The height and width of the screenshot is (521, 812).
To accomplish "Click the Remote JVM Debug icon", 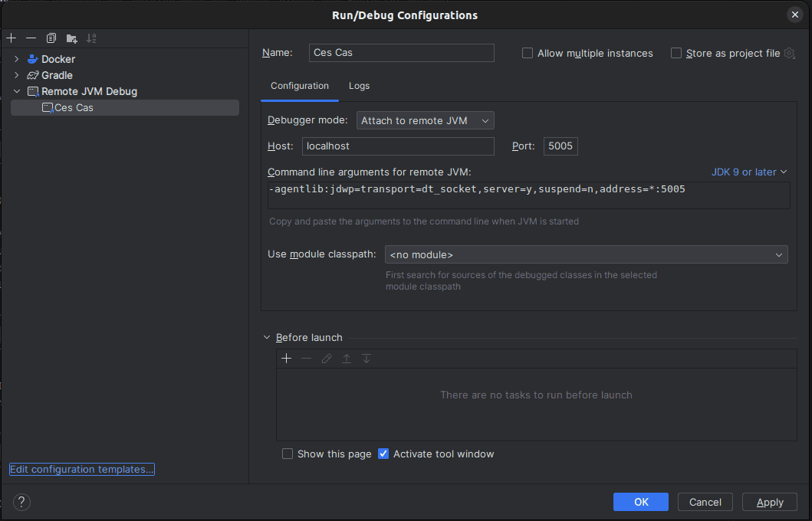I will tap(33, 92).
